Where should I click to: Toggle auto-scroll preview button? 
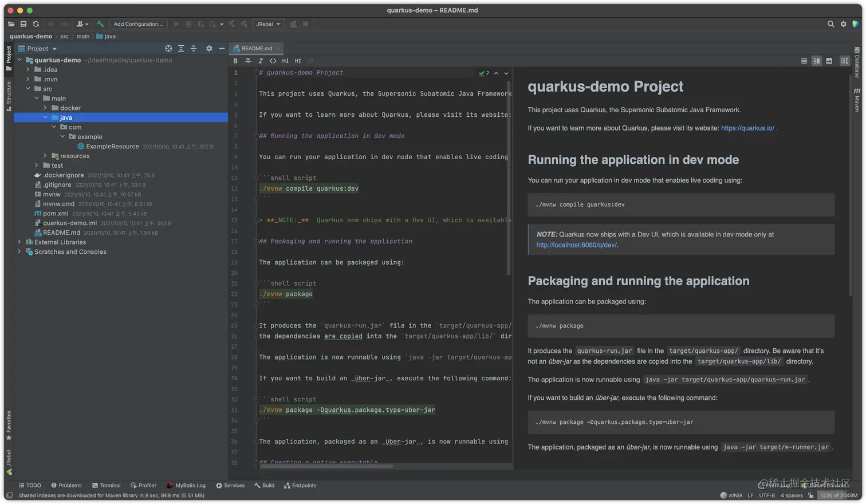tap(844, 61)
